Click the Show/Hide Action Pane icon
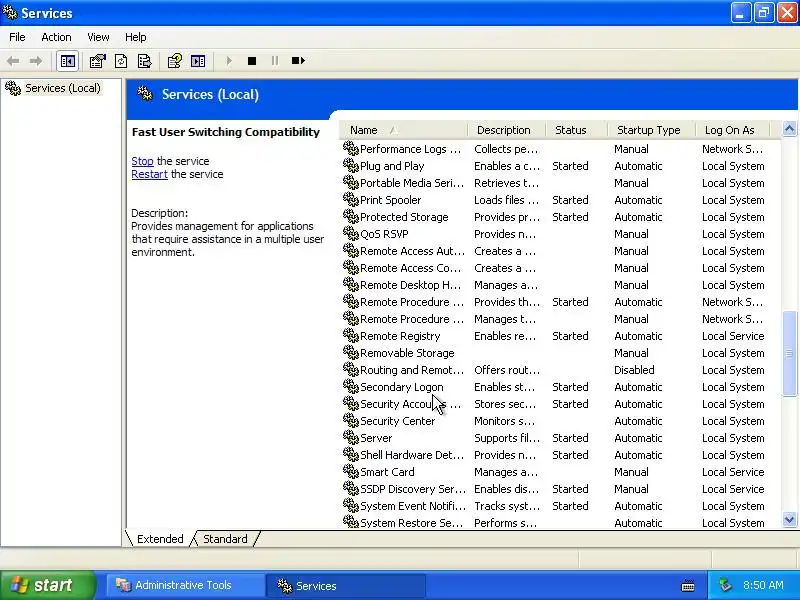The width and height of the screenshot is (800, 600). pos(198,61)
